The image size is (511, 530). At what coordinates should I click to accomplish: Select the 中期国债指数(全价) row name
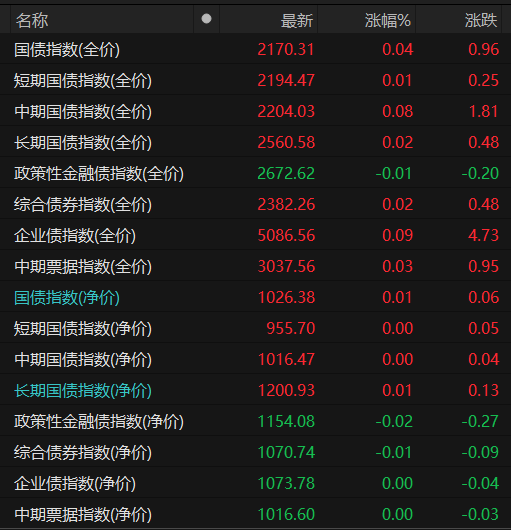(x=83, y=112)
